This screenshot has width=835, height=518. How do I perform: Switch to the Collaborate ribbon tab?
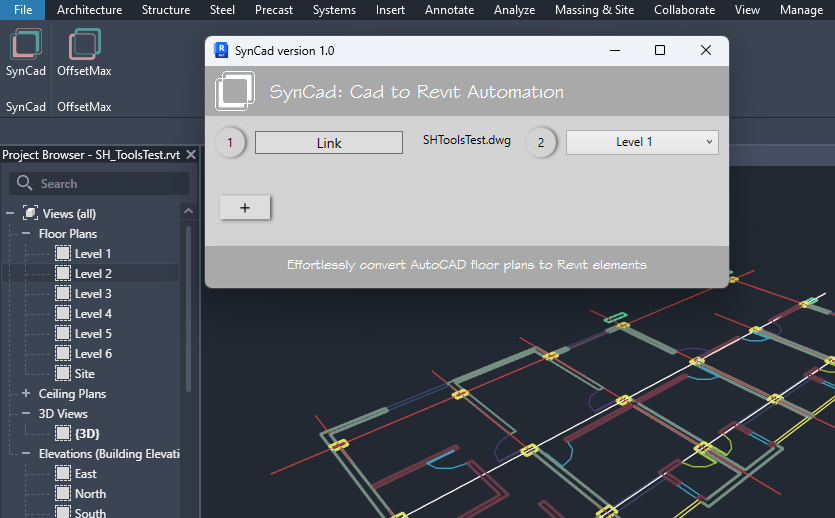[684, 10]
